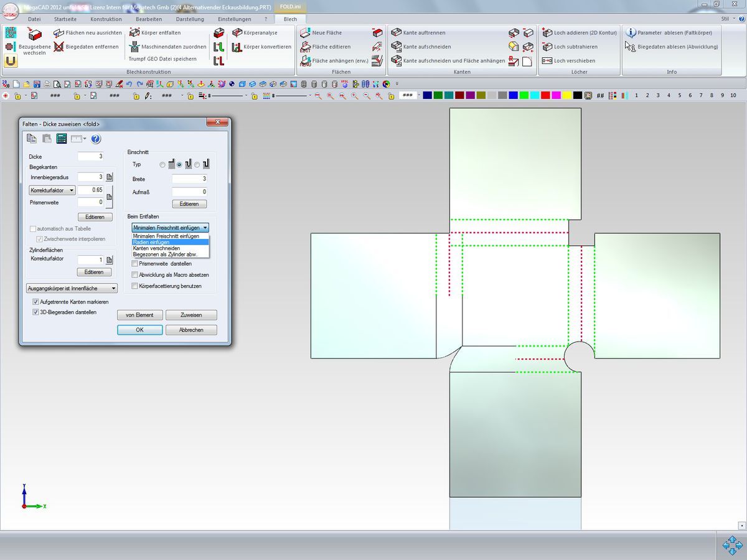Viewport: 747px width, 560px height.
Task: Click the Zuweisen button
Action: tap(191, 315)
